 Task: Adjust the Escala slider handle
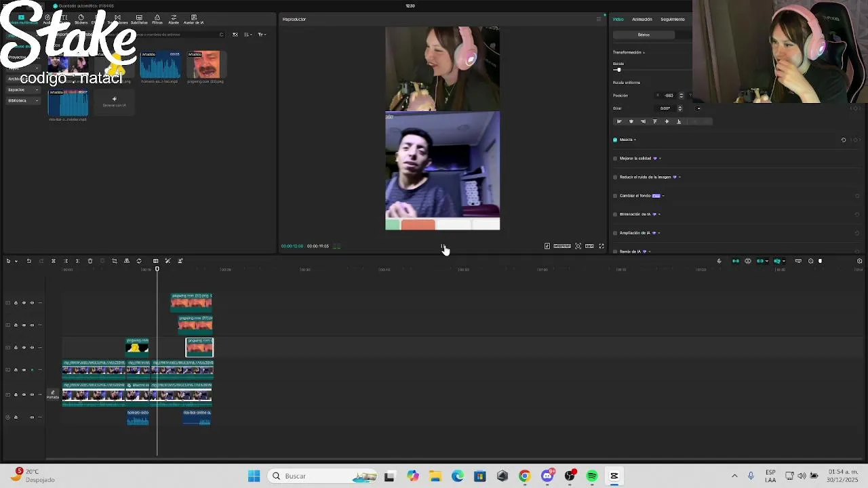click(x=618, y=70)
